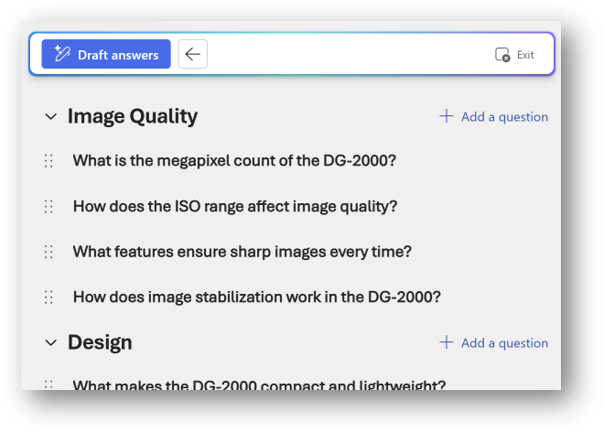Viewport: 603px width, 432px height.
Task: Select drag handle next to sharp images question
Action: tap(48, 252)
